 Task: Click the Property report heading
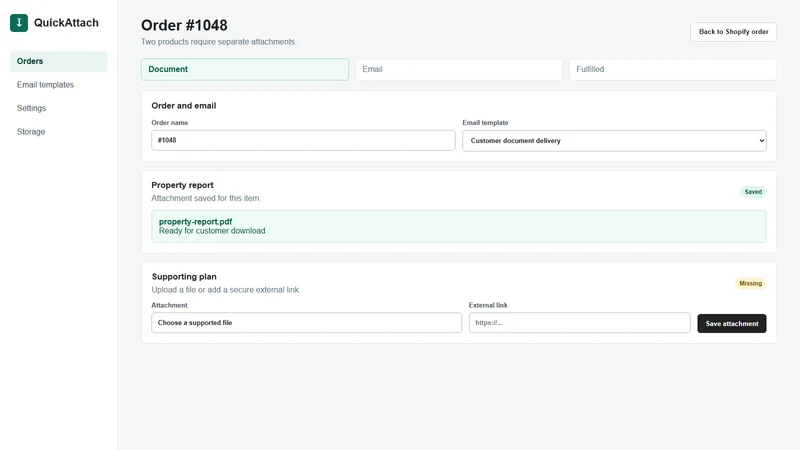pos(182,185)
